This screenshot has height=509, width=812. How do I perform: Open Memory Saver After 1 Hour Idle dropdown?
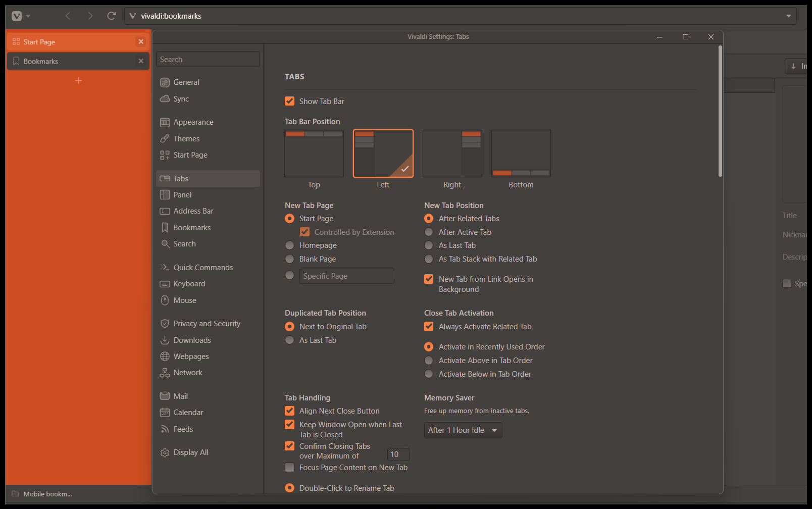click(463, 430)
